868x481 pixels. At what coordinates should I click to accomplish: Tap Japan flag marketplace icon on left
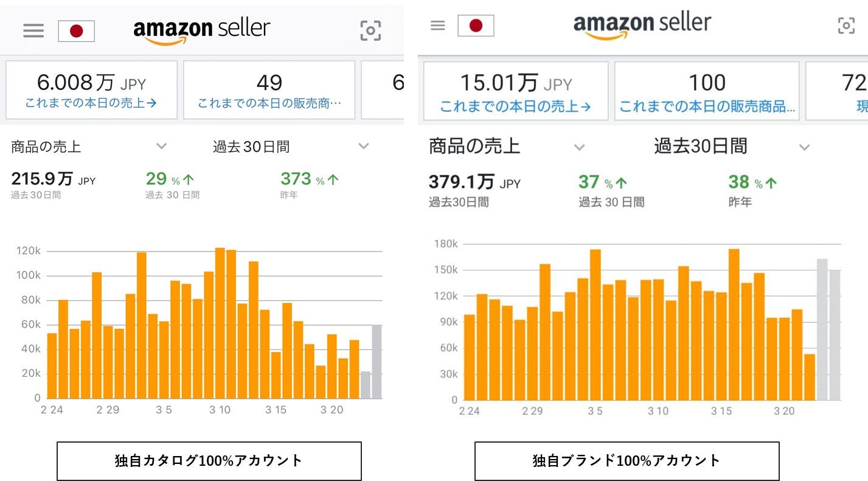[x=76, y=31]
